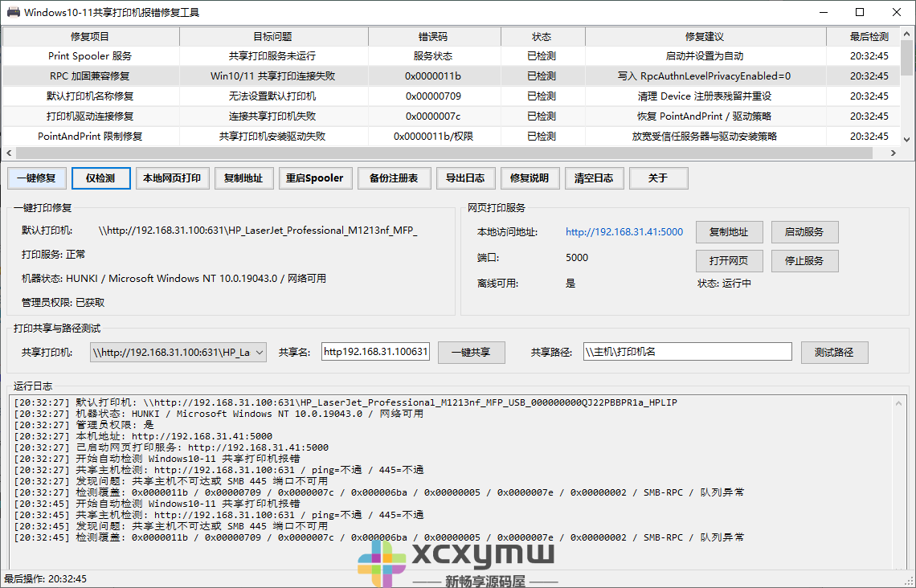The width and height of the screenshot is (916, 588).
Task: Click the 机器状态 HUNKI text line
Action: coord(174,279)
